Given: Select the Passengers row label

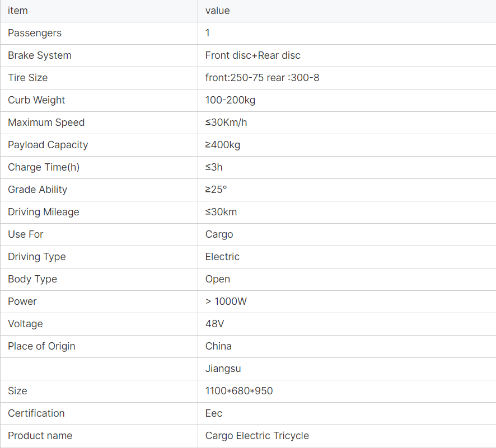Looking at the screenshot, I should coord(35,33).
